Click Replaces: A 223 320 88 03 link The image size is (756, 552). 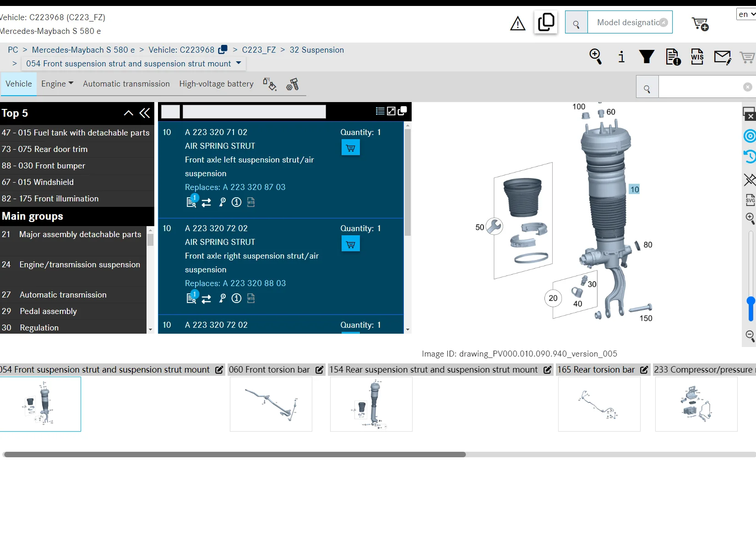coord(235,283)
